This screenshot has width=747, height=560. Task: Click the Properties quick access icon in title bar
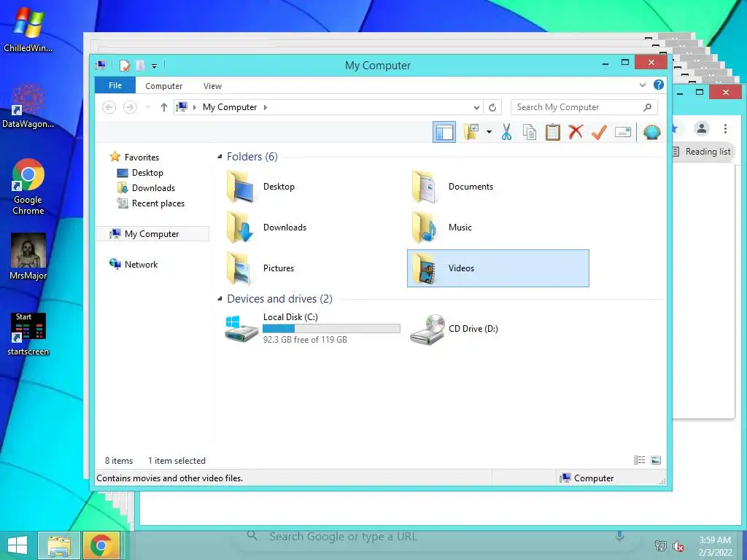point(124,65)
